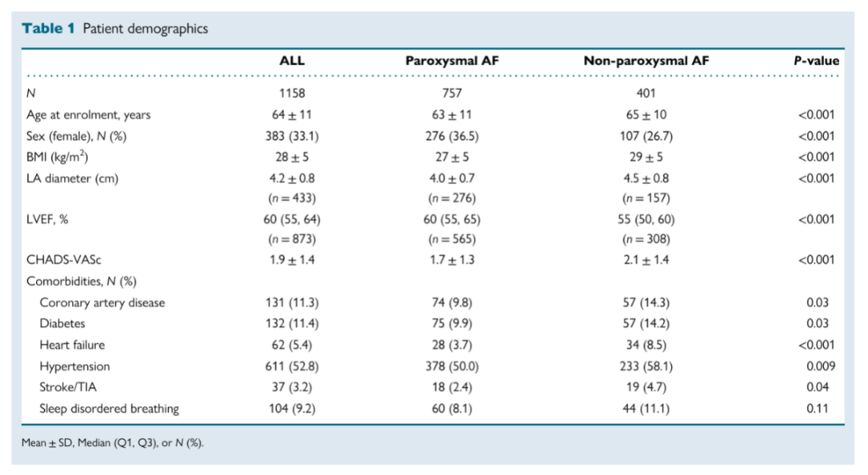Select the "Heart failure" row label

point(72,345)
